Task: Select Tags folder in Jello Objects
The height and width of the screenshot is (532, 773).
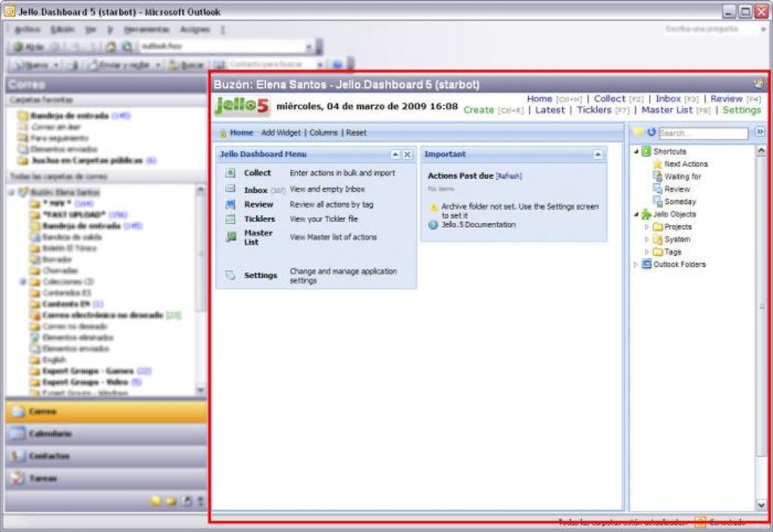Action: pos(672,252)
